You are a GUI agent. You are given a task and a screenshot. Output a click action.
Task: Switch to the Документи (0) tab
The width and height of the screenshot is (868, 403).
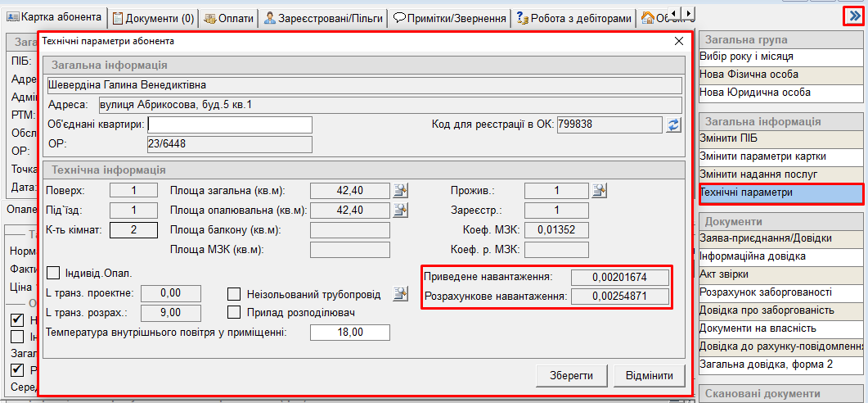(x=153, y=17)
